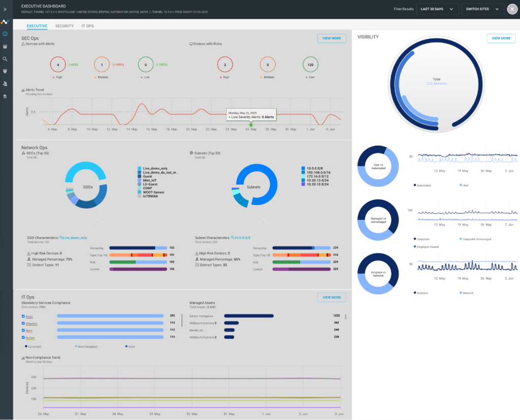520x420 pixels.
Task: Click the app logo icon in the sidebar
Action: (x=5, y=22)
